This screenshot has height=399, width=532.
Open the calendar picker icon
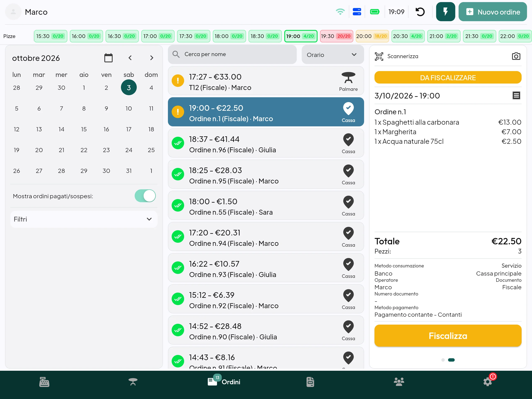pos(108,58)
